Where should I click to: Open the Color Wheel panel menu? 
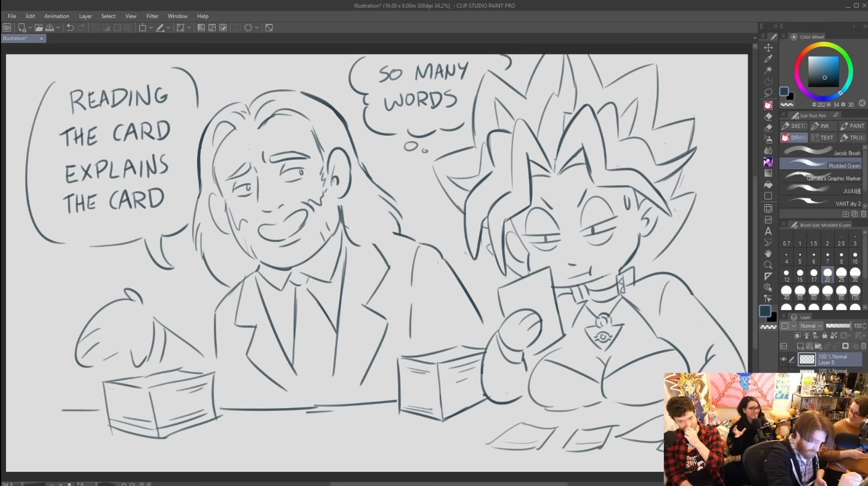point(783,37)
